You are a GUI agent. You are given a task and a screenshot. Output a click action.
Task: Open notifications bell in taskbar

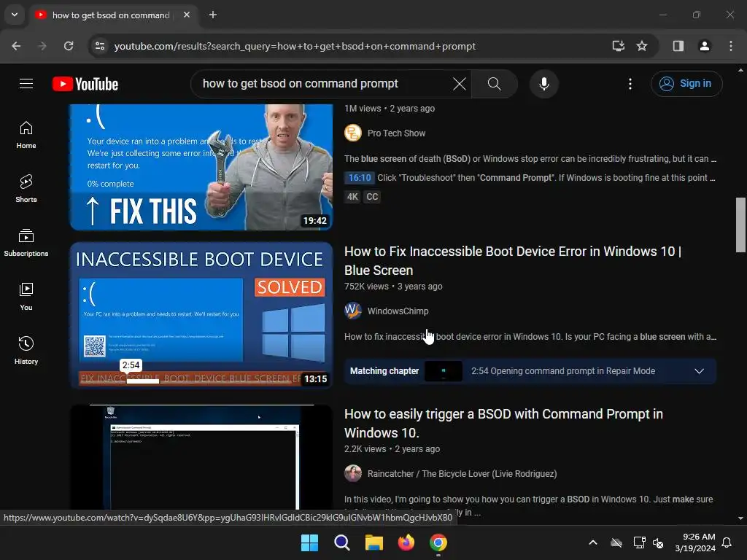pos(727,542)
